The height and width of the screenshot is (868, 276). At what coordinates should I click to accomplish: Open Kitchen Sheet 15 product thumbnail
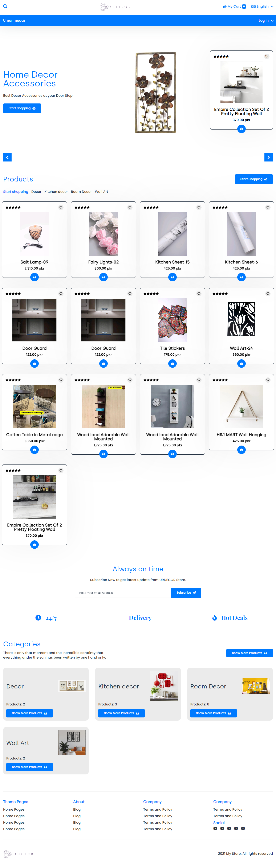click(172, 234)
